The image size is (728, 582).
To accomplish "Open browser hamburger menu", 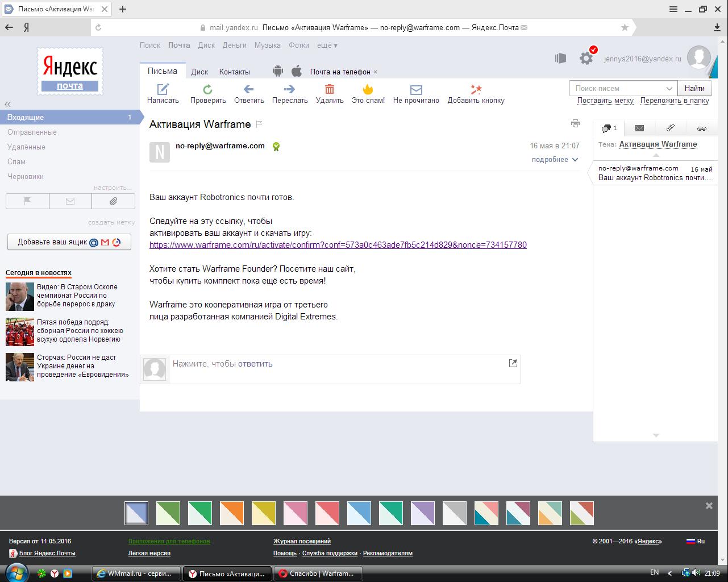I will pos(673,9).
